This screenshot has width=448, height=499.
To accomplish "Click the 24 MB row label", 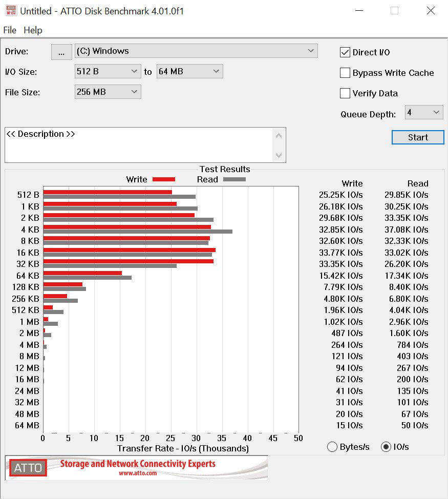I will tap(27, 391).
